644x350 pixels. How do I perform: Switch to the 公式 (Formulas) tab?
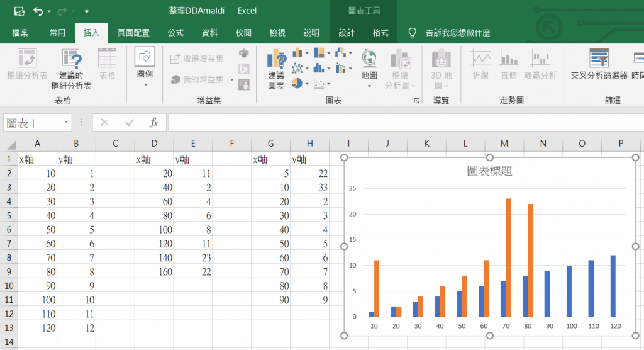pos(175,33)
